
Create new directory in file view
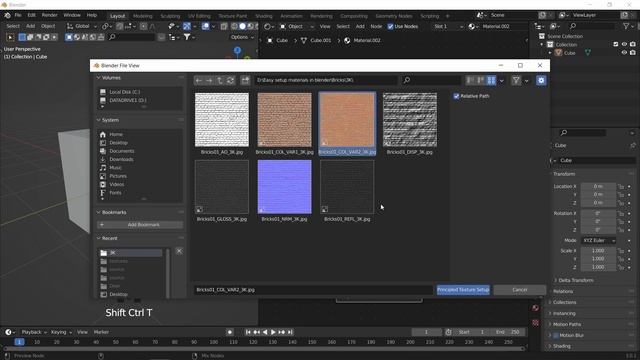(x=245, y=80)
